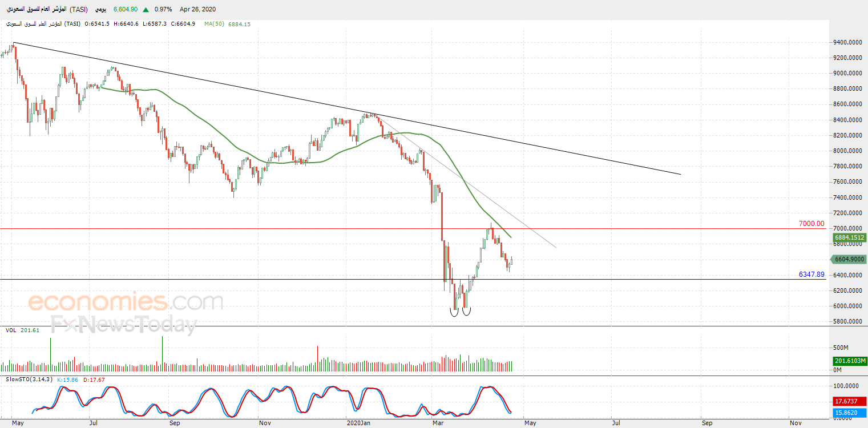Click the 9400.000 price axis label

(847, 42)
